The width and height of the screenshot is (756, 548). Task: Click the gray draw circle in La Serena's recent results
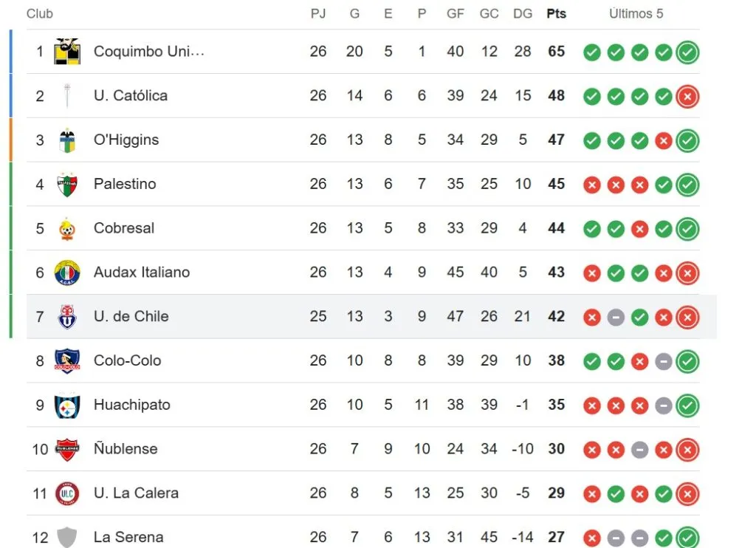tap(616, 537)
